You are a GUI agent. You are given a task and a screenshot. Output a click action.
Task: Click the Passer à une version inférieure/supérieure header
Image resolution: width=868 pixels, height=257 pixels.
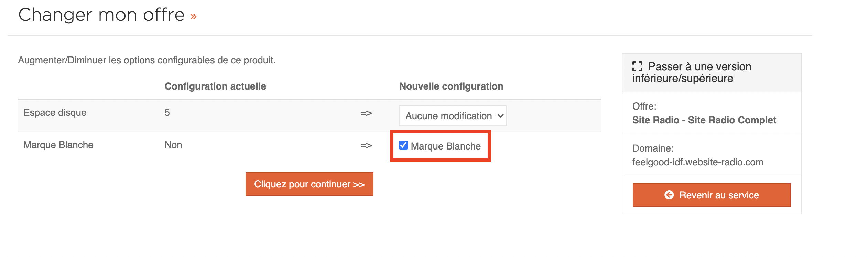(692, 72)
